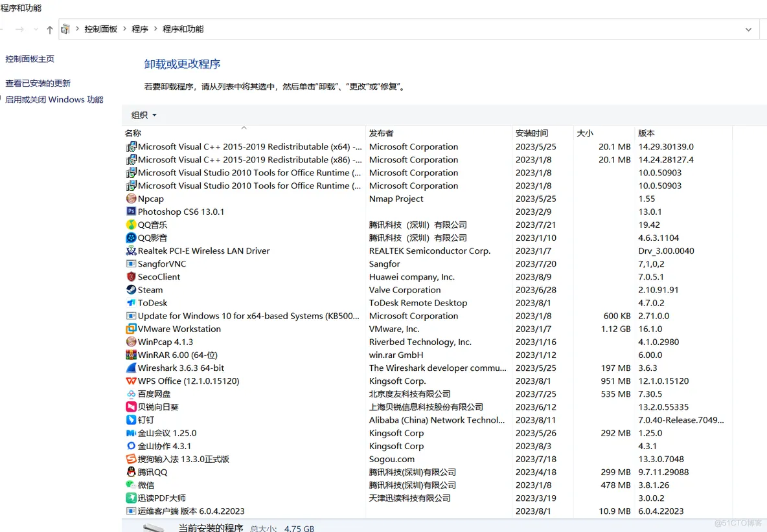Screen dimensions: 767x532
Task: Click 启用或关闭 Windows 功能
Action: click(54, 99)
